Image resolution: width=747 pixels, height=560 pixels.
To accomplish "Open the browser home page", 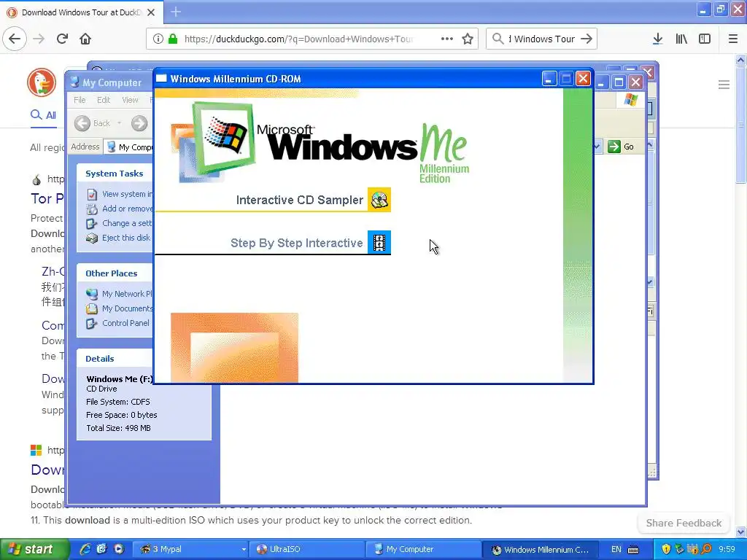I will tap(85, 39).
